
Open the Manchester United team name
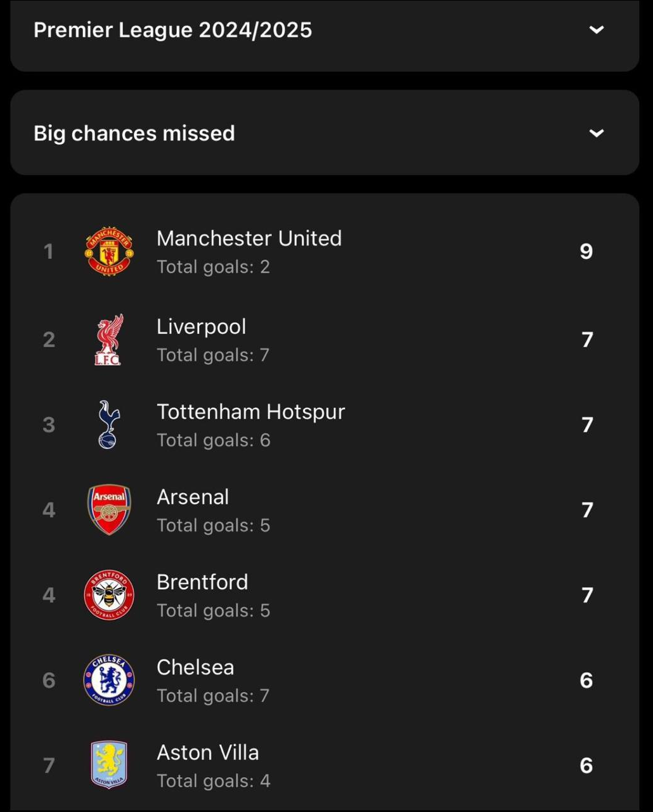coord(249,239)
